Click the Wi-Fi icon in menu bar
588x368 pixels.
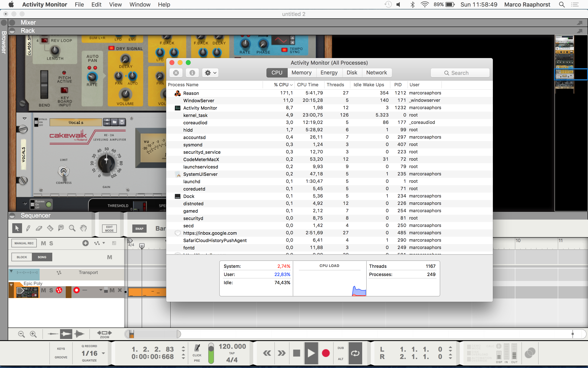424,5
